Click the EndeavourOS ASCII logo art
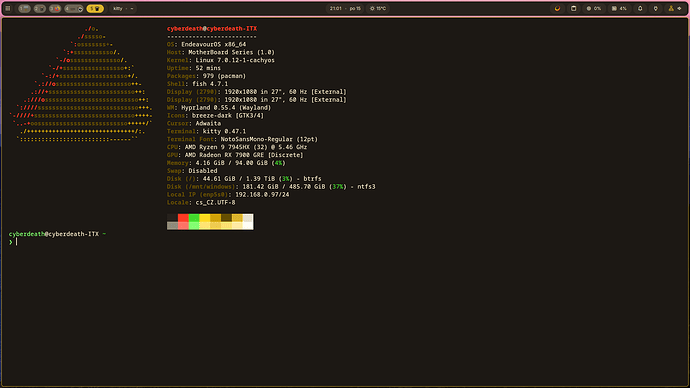 tap(81, 84)
